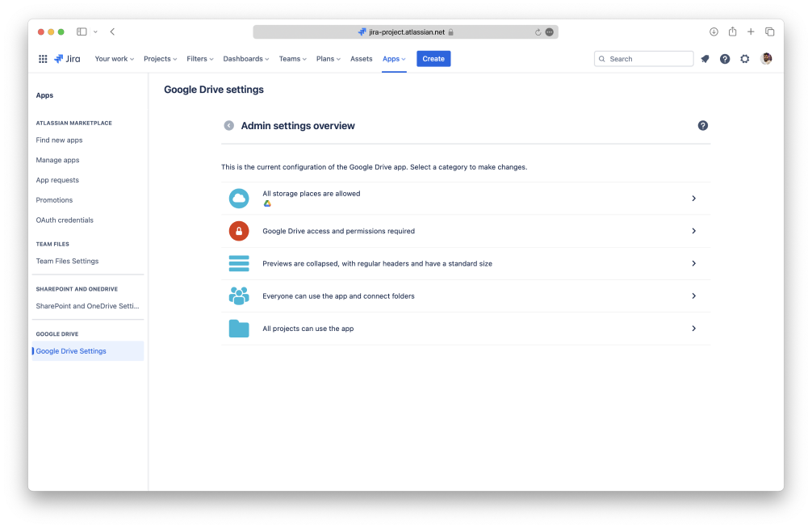Open the notifications icon in Jira header
812x528 pixels.
coord(705,59)
